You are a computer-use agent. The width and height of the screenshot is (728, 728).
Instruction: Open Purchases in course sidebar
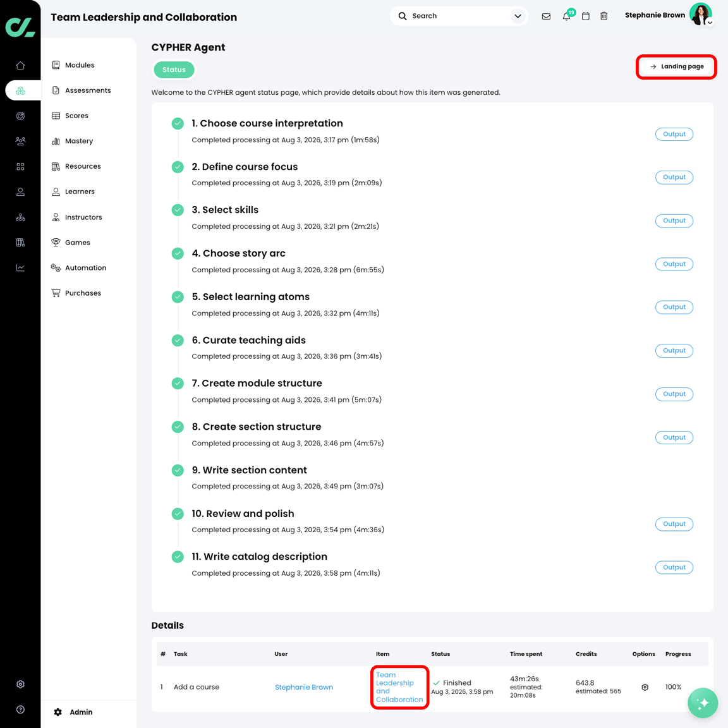pos(76,293)
